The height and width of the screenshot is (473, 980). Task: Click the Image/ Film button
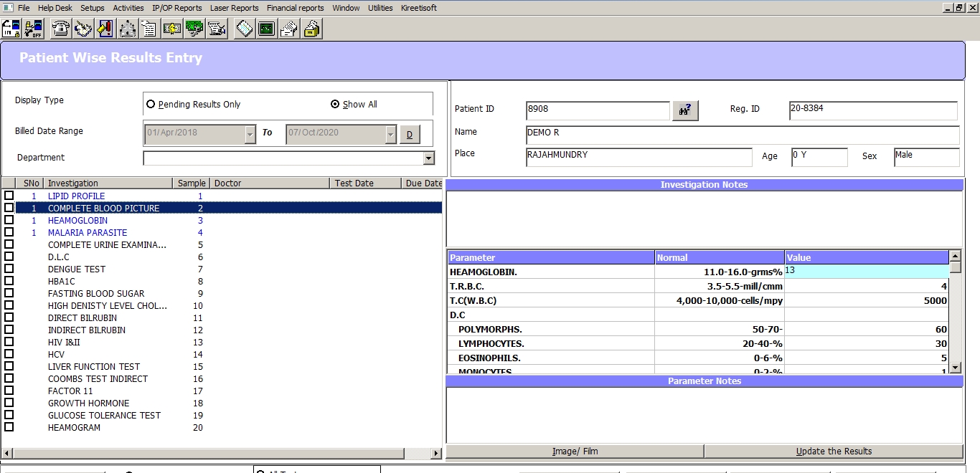click(575, 451)
